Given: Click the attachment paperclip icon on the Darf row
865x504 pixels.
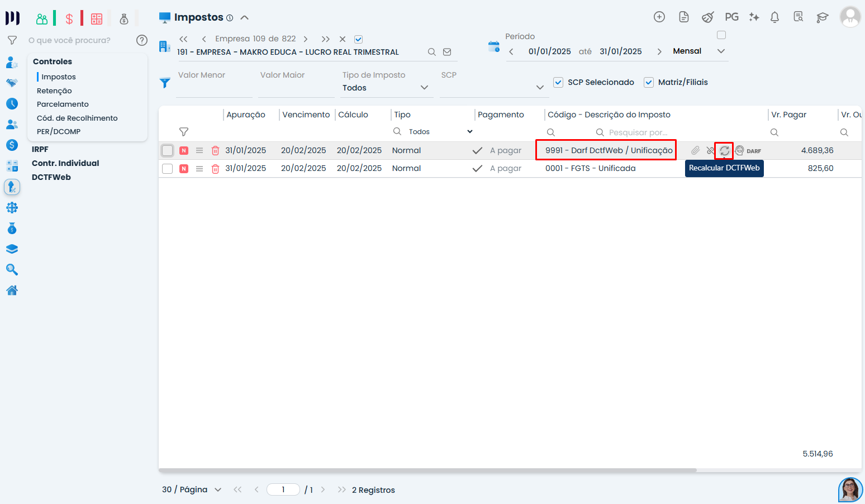Looking at the screenshot, I should [695, 151].
